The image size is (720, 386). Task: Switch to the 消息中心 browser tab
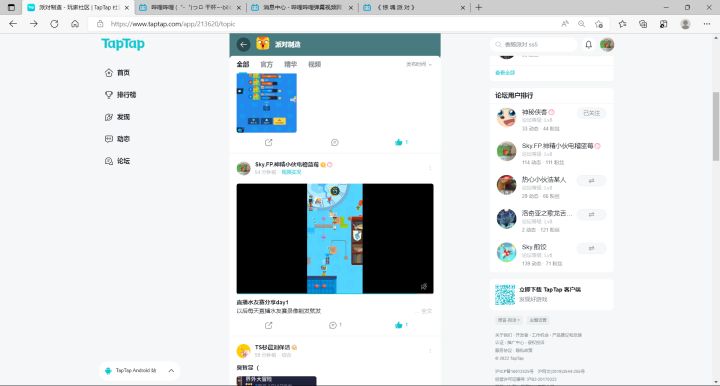coord(303,7)
